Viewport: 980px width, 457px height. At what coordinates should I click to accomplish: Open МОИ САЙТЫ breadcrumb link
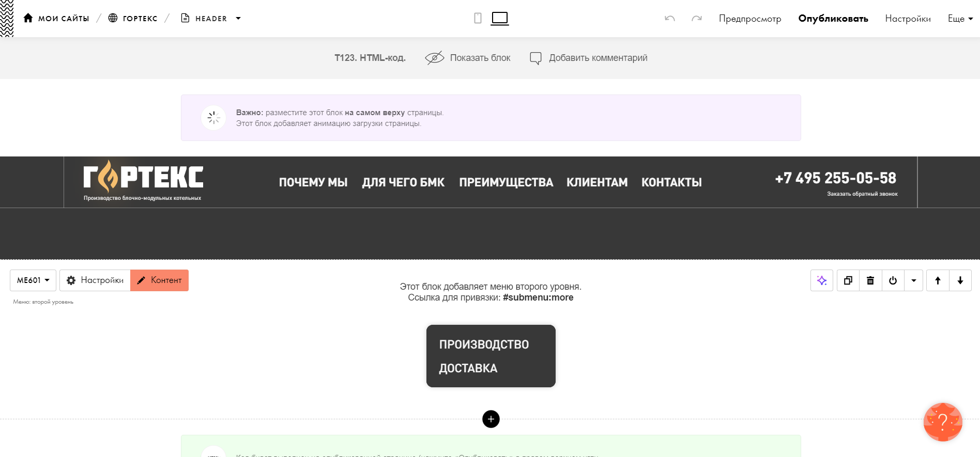tap(64, 19)
